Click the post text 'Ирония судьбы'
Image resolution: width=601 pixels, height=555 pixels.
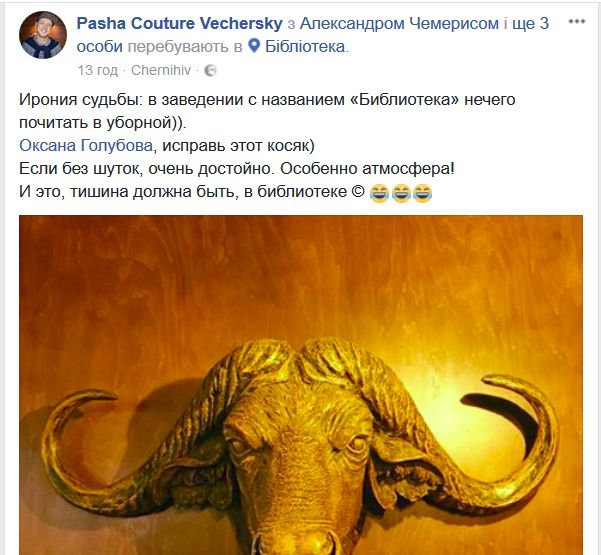pyautogui.click(x=78, y=100)
